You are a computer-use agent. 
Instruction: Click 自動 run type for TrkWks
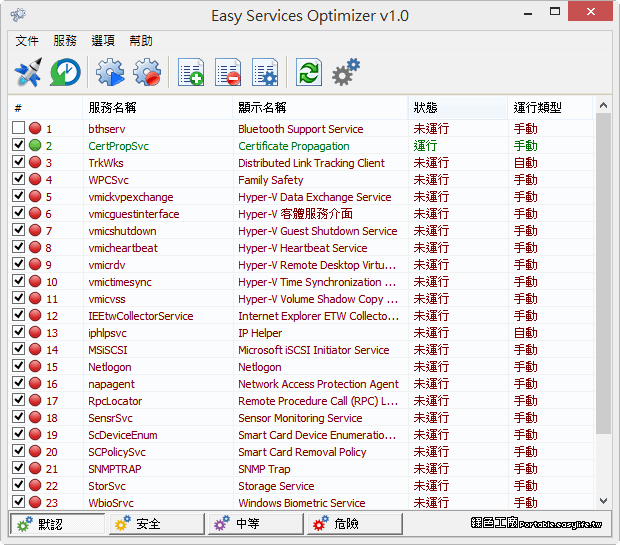click(x=525, y=163)
